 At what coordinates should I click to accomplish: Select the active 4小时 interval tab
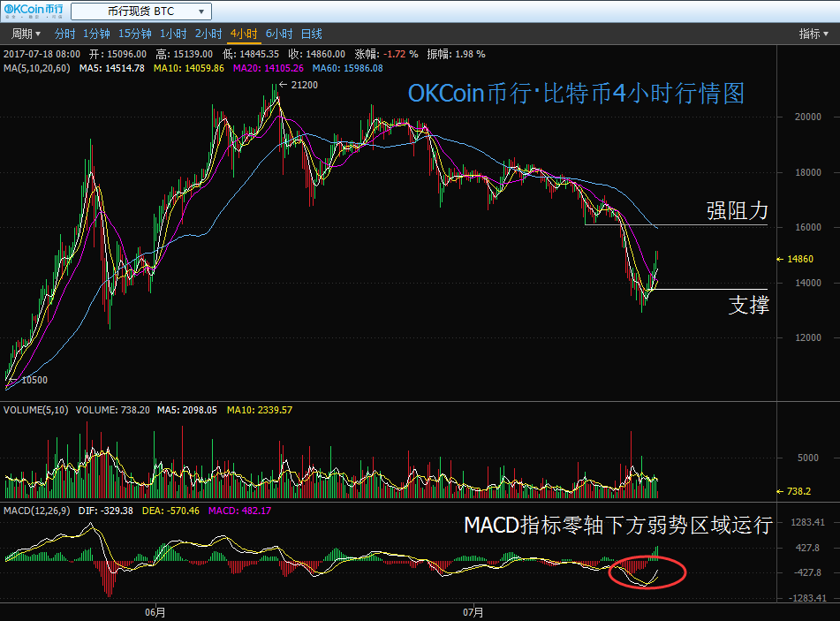click(x=244, y=34)
